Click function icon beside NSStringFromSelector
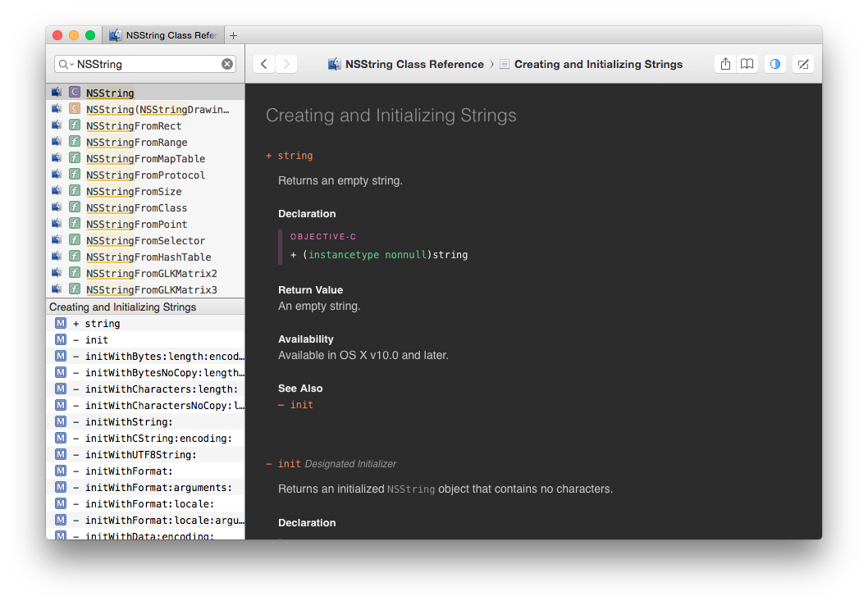The image size is (868, 605). 75,239
